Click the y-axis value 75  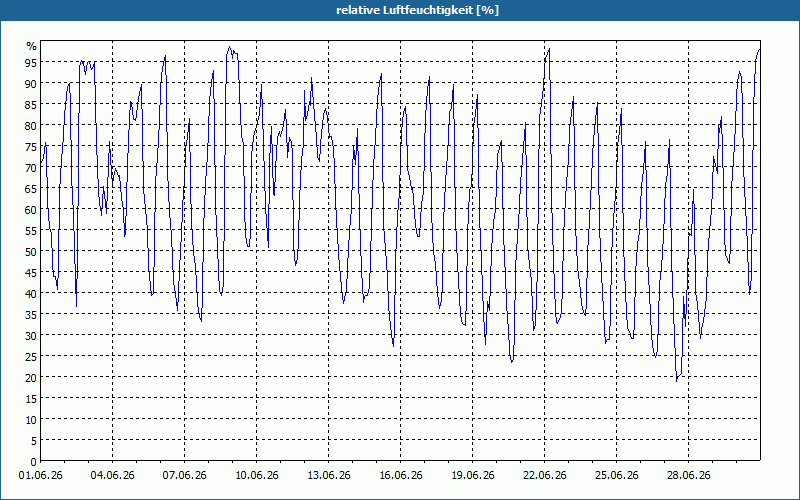pos(31,146)
